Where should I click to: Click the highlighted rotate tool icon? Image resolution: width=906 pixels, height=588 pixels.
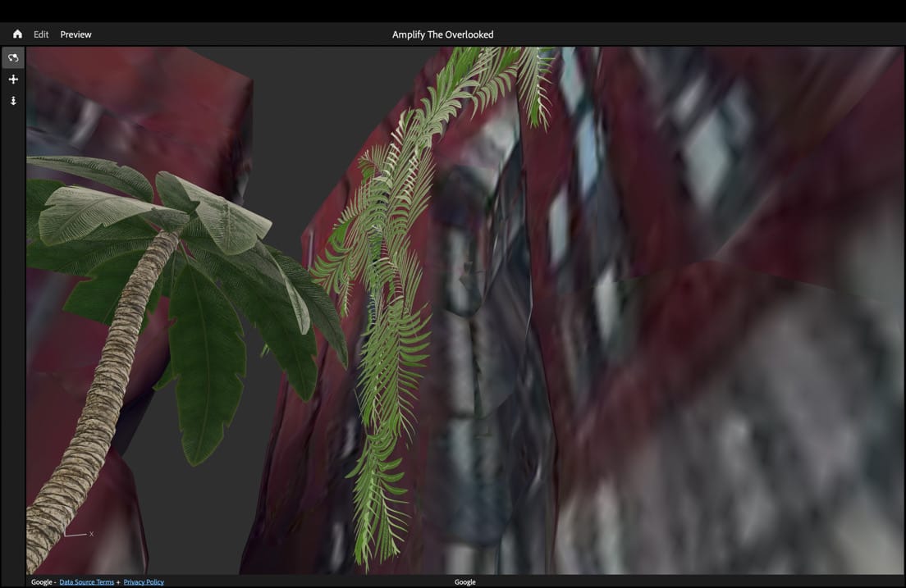(x=13, y=57)
